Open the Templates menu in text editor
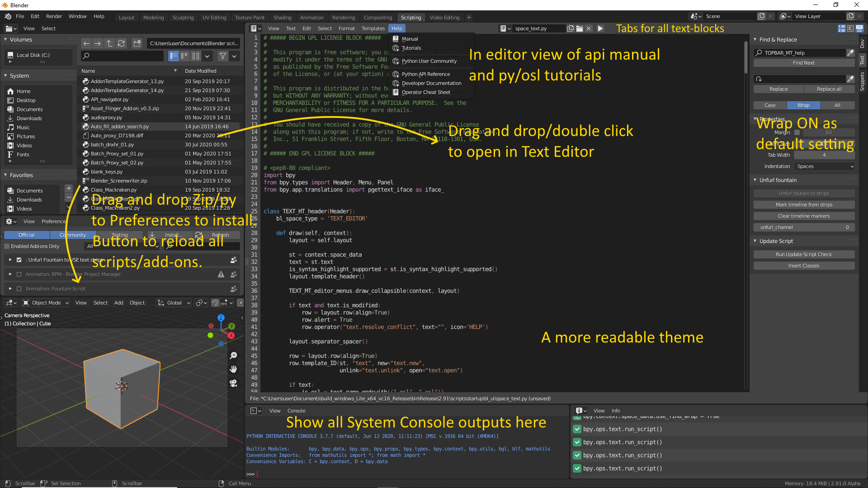 click(373, 28)
